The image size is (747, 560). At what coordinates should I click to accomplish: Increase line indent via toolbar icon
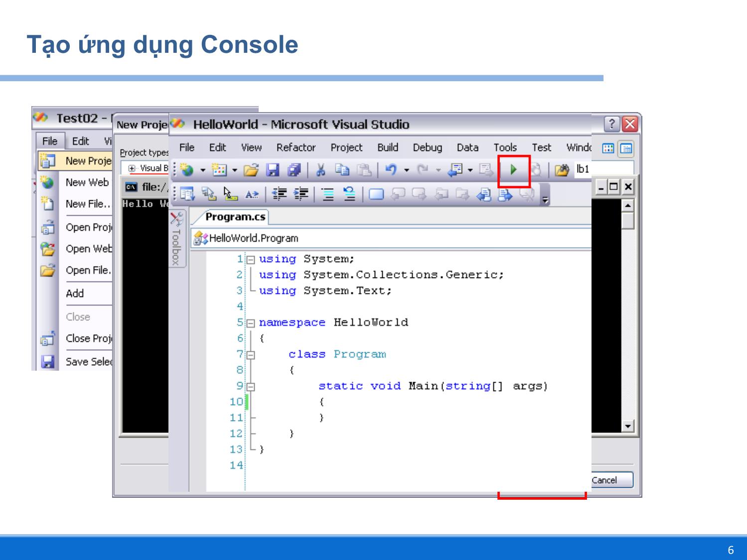(x=301, y=194)
